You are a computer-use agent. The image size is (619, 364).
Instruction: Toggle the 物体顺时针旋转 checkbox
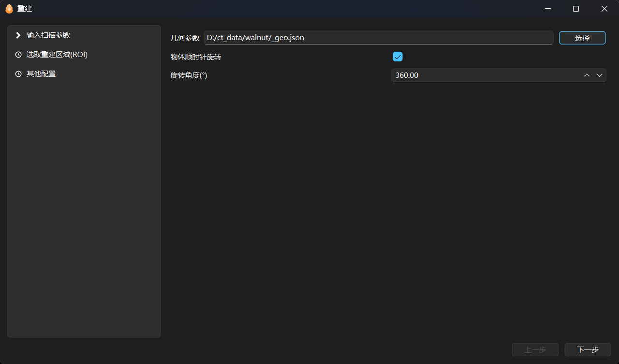click(x=398, y=57)
